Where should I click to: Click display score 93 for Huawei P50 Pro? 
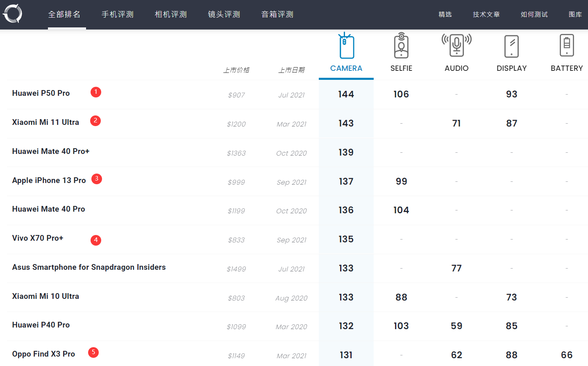(511, 95)
